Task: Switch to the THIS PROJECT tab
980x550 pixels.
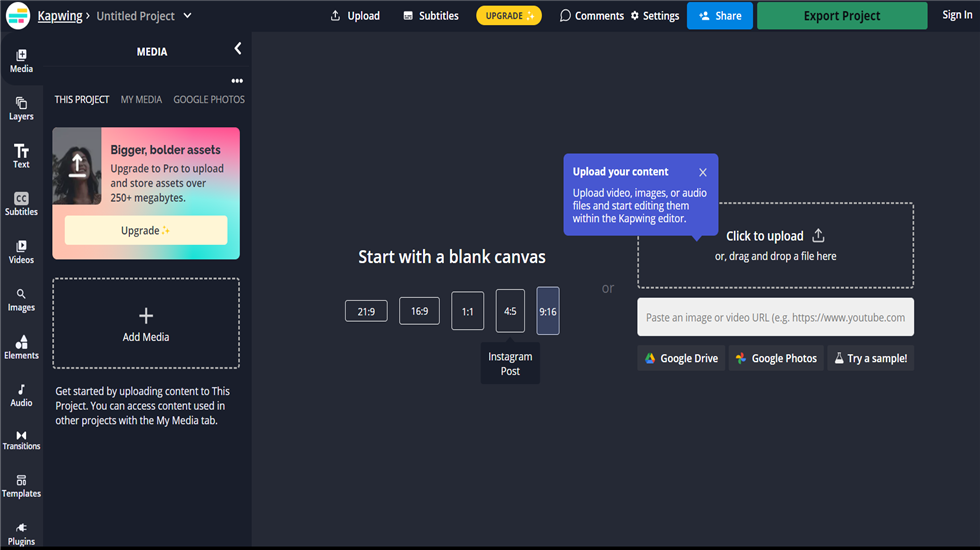Action: click(x=81, y=99)
